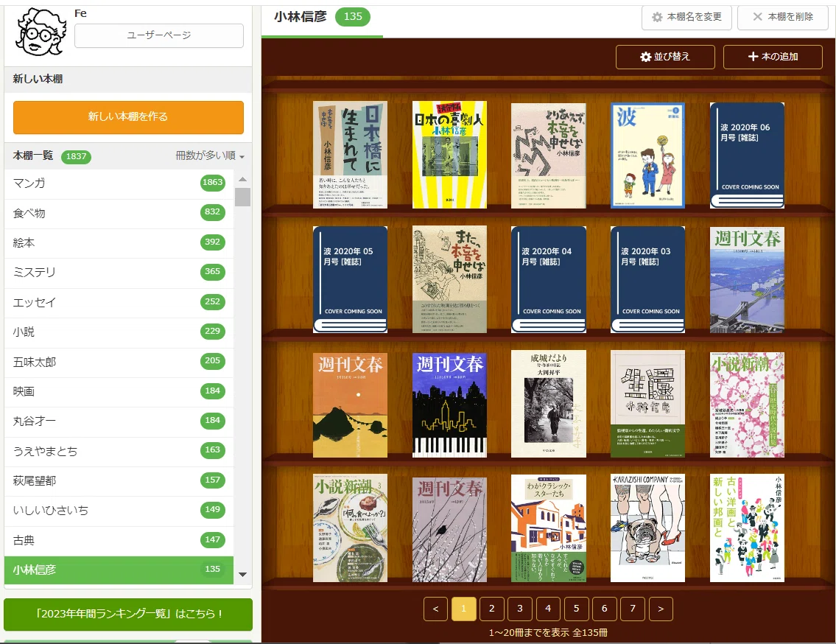Select the 古典 bookshelf
This screenshot has width=836, height=644.
pos(119,541)
